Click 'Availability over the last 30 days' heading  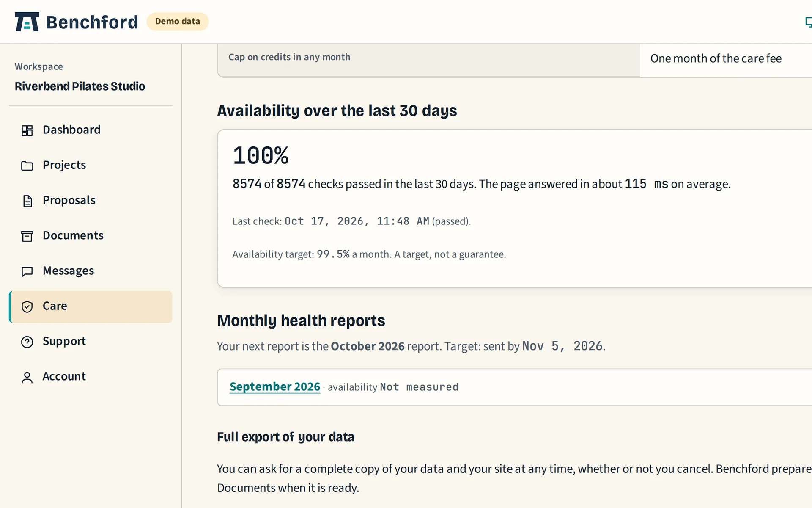pos(337,110)
